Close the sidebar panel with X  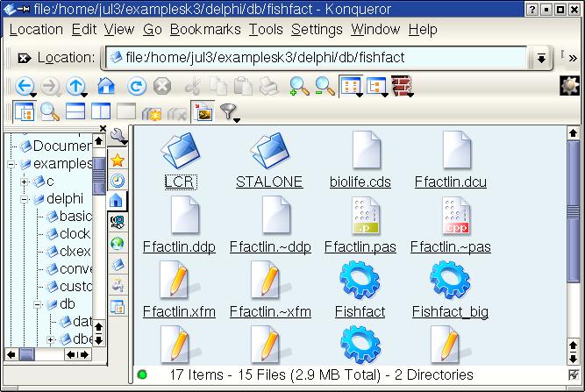coord(103,129)
